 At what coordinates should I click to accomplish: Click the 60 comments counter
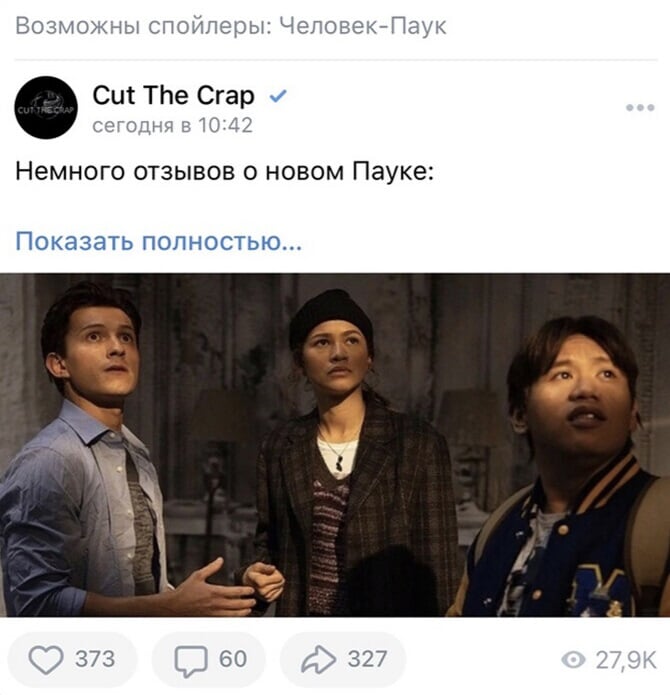[x=233, y=659]
